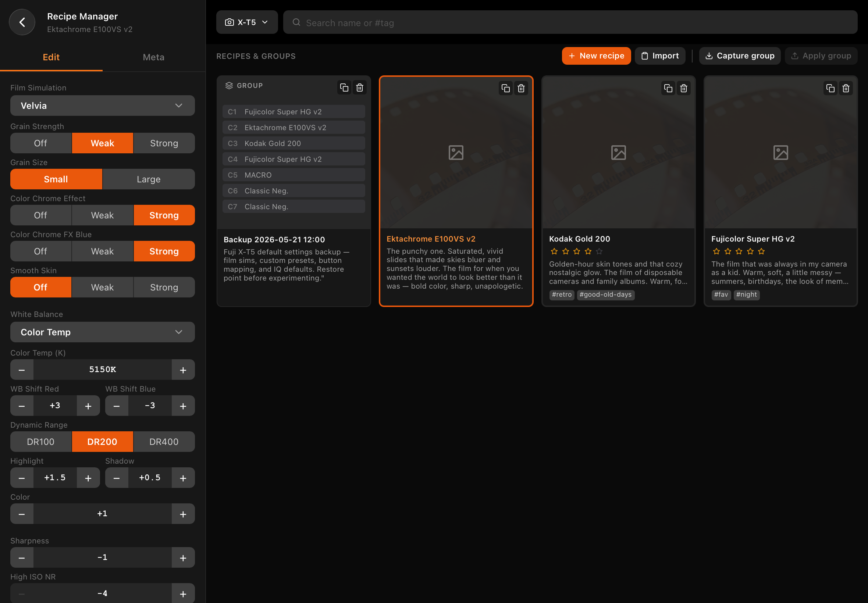Create a New recipe
The image size is (868, 603).
pos(596,56)
